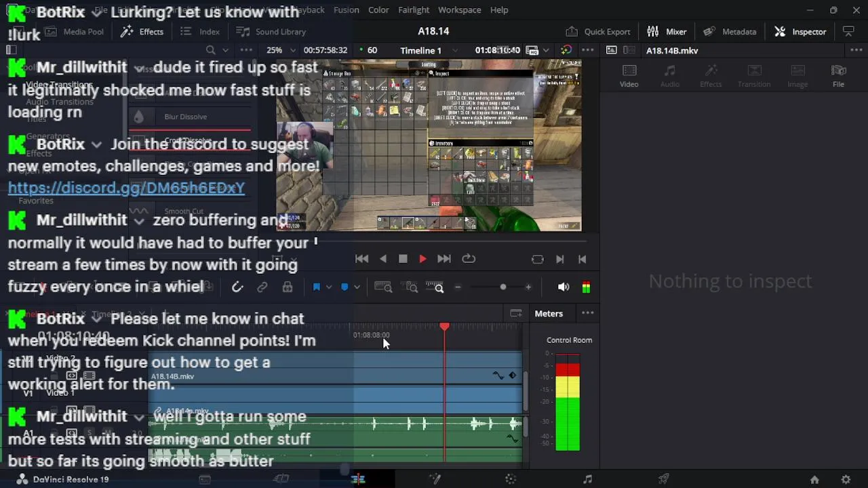This screenshot has width=868, height=488.
Task: Open the flag color dropdown arrow
Action: 329,287
